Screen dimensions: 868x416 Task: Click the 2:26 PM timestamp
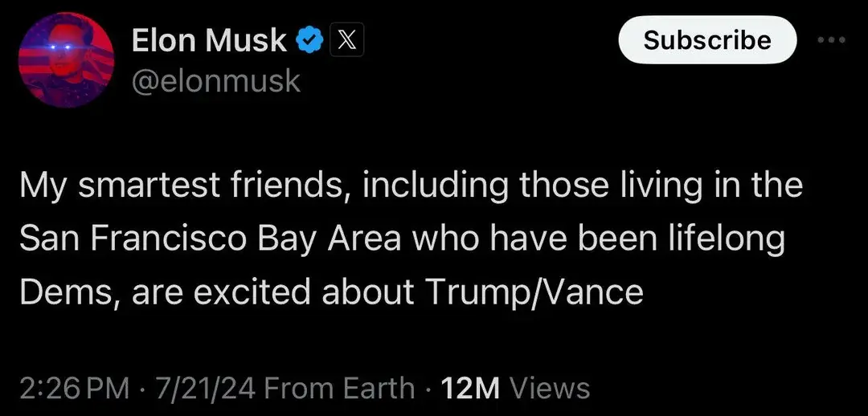(x=75, y=389)
